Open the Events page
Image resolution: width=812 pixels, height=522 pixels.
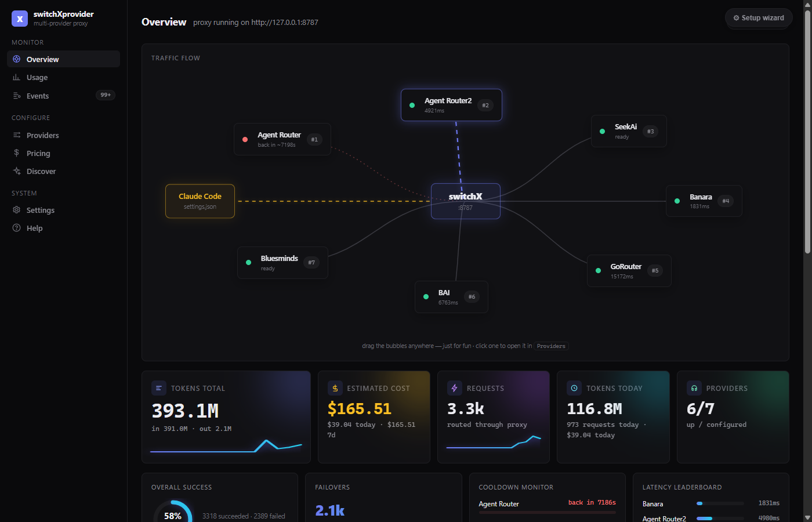click(x=63, y=96)
